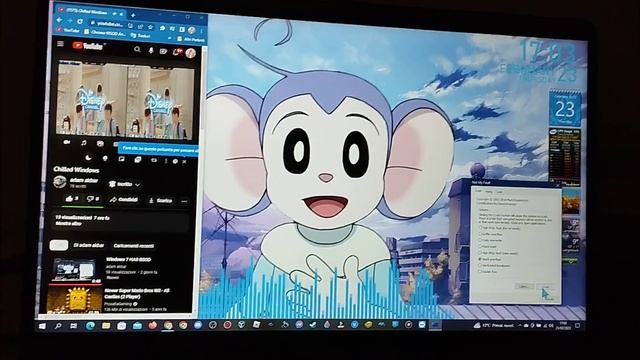Open File Explorer from the taskbar
Image resolution: width=640 pixels, height=360 pixels.
click(x=106, y=325)
